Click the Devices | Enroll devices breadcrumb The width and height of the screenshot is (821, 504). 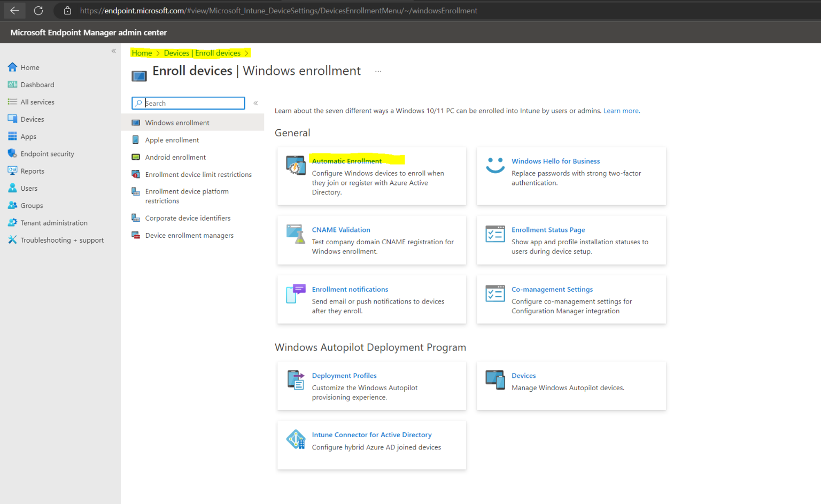pyautogui.click(x=202, y=53)
